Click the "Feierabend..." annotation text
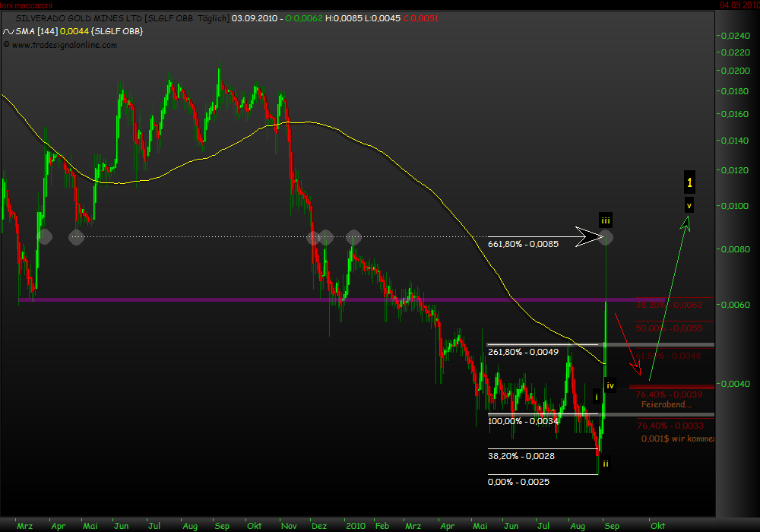Image resolution: width=760 pixels, height=532 pixels. 668,404
